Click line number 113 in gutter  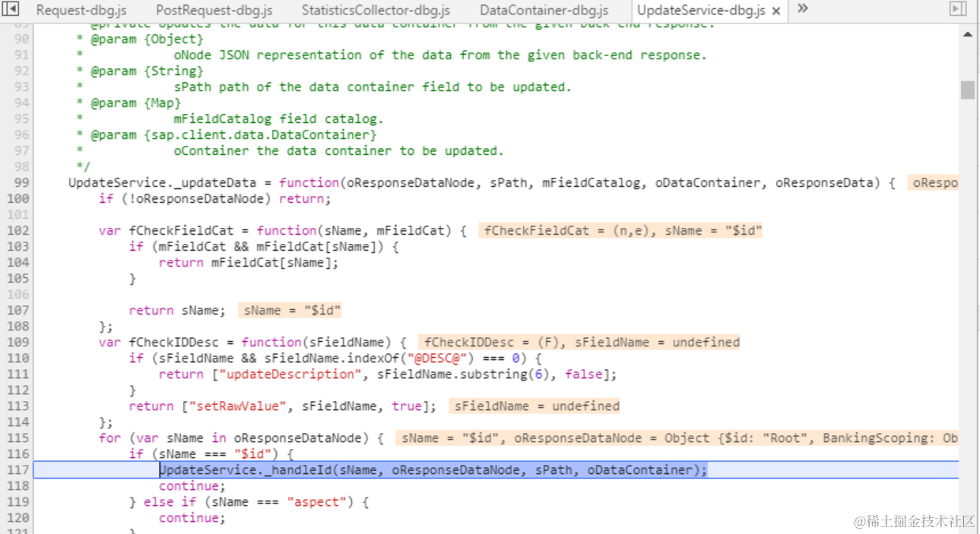(x=19, y=406)
